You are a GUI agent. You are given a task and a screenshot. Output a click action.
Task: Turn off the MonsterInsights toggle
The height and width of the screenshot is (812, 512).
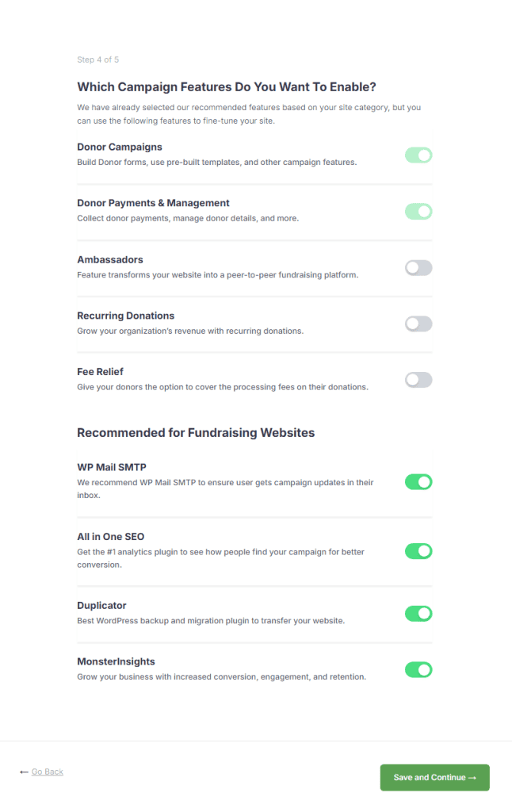[x=418, y=669]
